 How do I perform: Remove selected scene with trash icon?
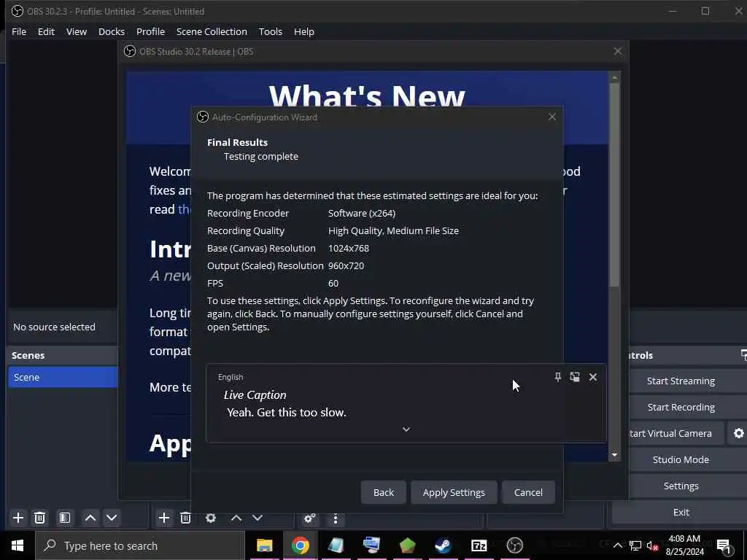(x=40, y=518)
